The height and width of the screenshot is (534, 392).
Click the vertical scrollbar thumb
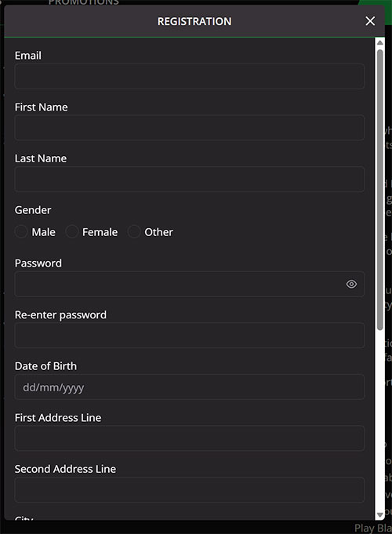pyautogui.click(x=379, y=190)
